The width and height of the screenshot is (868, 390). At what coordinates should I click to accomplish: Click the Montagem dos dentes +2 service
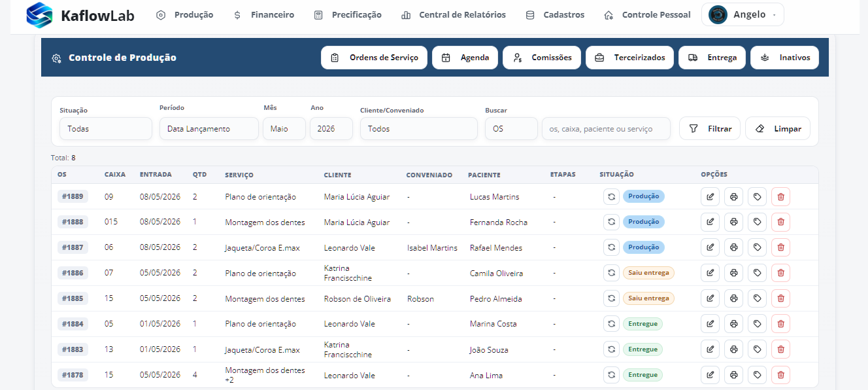point(265,375)
